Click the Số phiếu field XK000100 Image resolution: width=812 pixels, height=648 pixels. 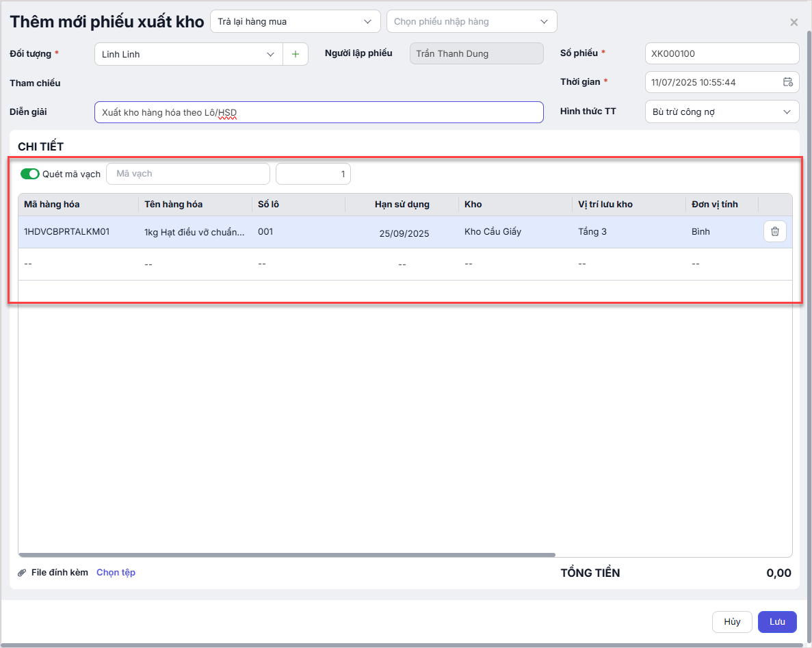click(x=722, y=53)
